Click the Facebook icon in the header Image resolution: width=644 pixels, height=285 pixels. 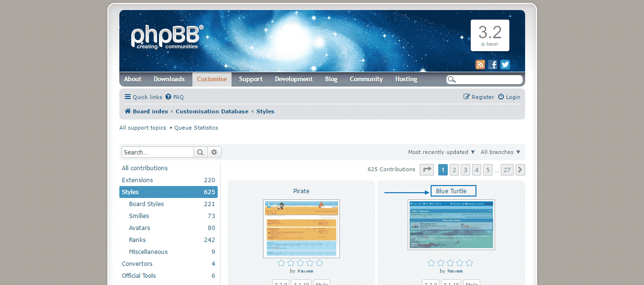pyautogui.click(x=492, y=64)
